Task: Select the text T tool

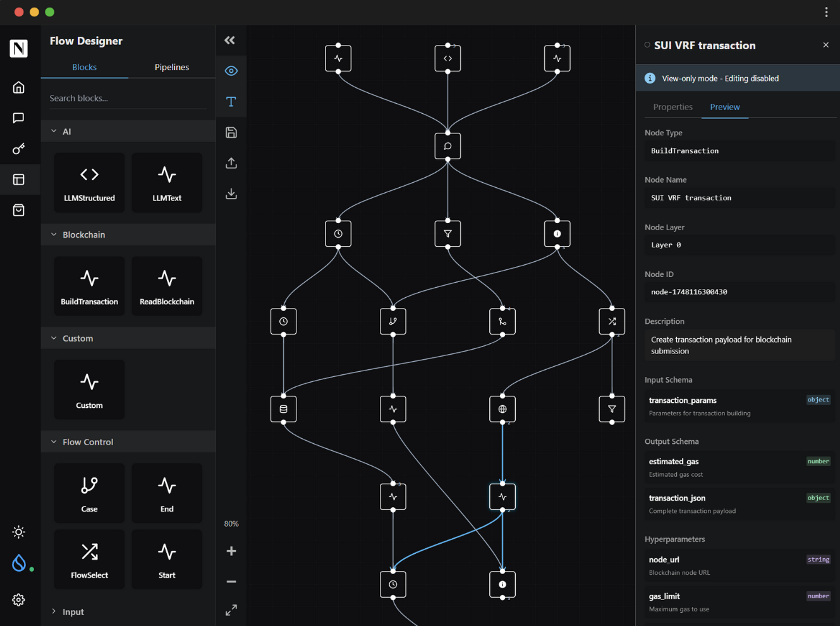Action: [x=231, y=102]
